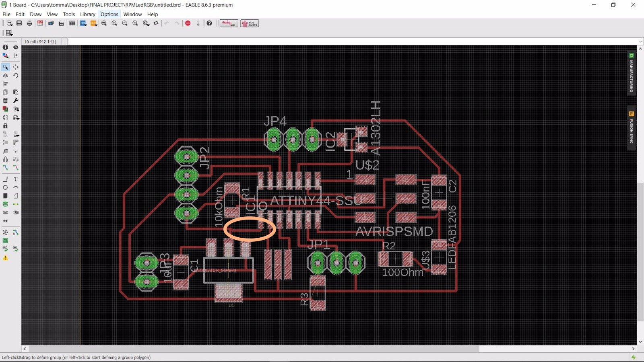This screenshot has height=362, width=644.
Task: Select the Hole tool
Action: (5, 212)
